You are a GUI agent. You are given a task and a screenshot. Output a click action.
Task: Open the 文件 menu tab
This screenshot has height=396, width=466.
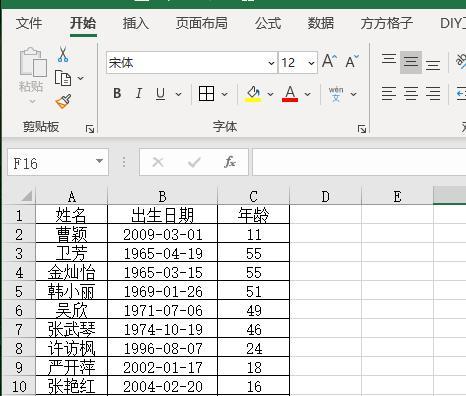(x=29, y=23)
